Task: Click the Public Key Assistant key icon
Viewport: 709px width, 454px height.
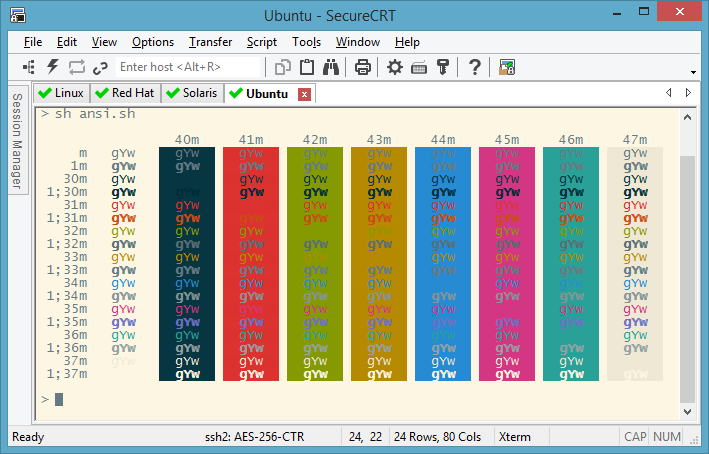Action: (442, 67)
